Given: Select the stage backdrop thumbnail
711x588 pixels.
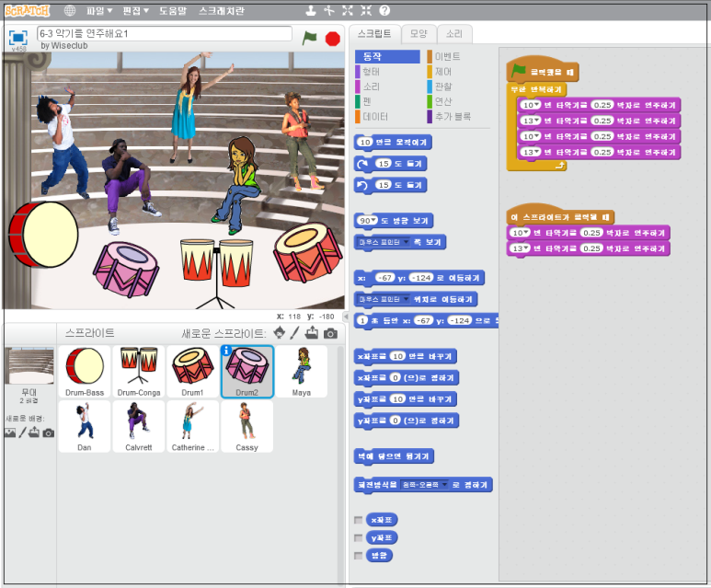Looking at the screenshot, I should click(x=29, y=365).
